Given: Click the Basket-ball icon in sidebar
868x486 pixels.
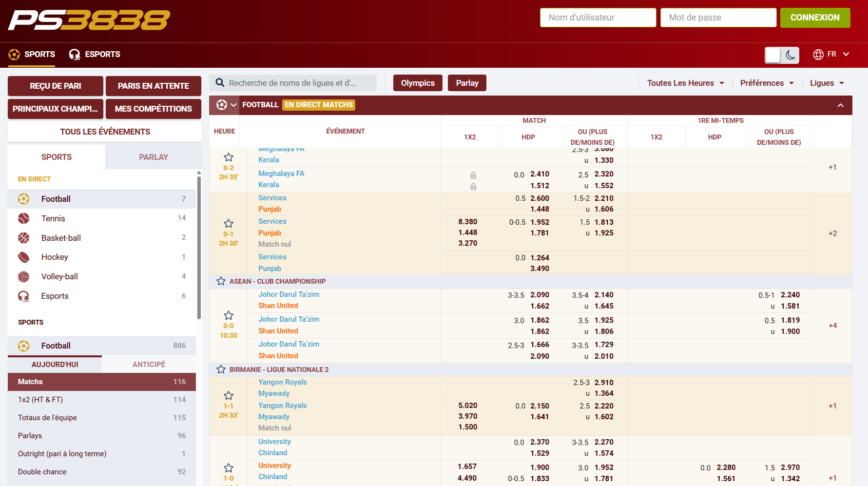Looking at the screenshot, I should pos(24,238).
